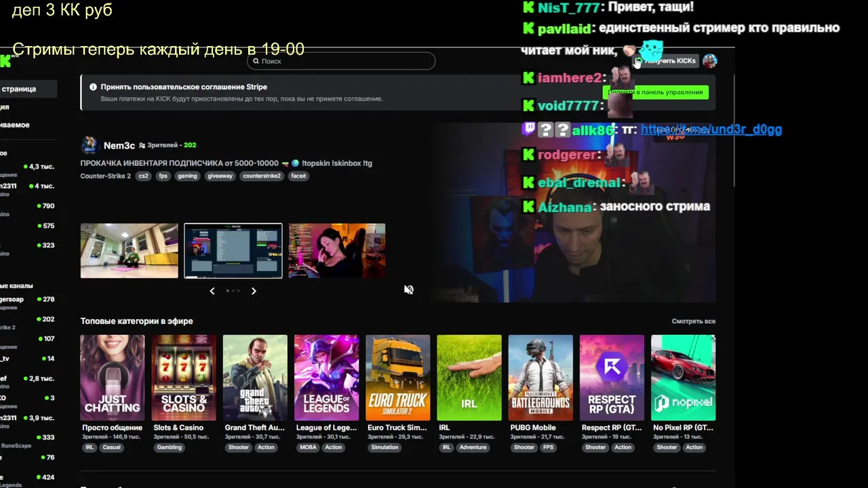868x488 pixels.
Task: Click the Получить KICKs button
Action: pyautogui.click(x=666, y=61)
